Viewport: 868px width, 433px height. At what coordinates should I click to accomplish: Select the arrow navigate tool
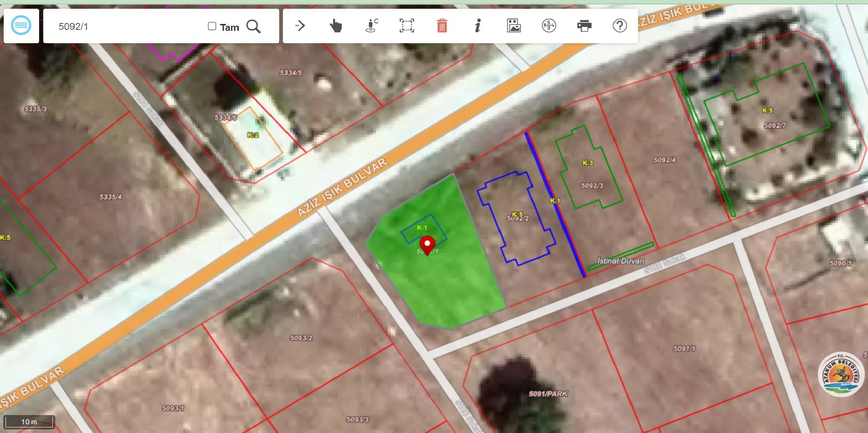(x=300, y=25)
